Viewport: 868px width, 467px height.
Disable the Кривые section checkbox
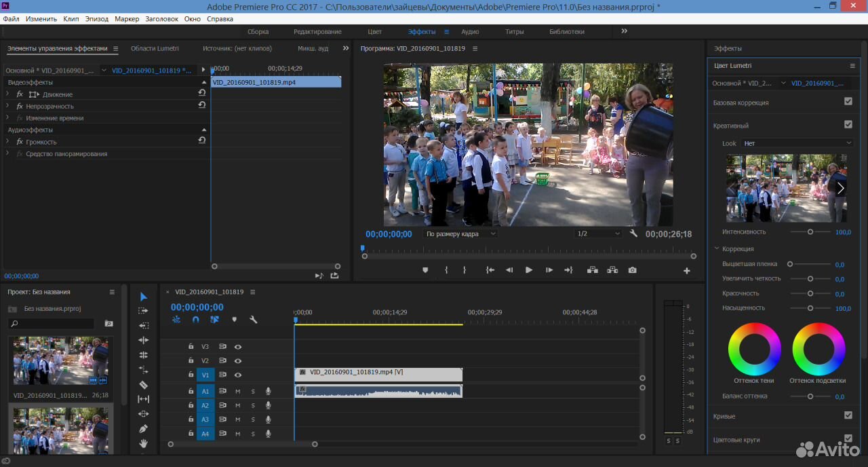[848, 415]
